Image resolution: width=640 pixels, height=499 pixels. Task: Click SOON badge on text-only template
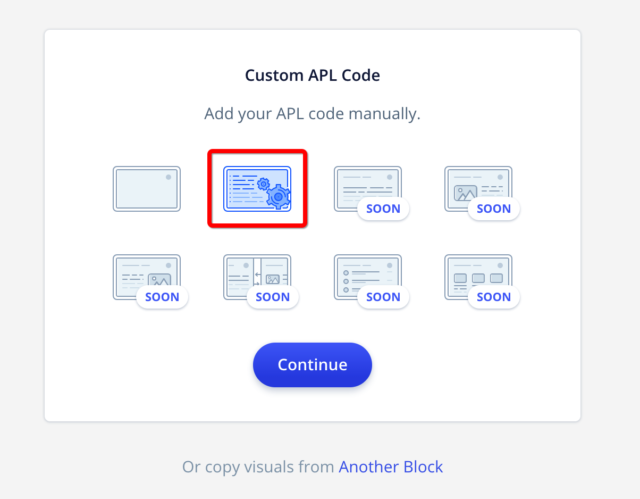pyautogui.click(x=383, y=208)
